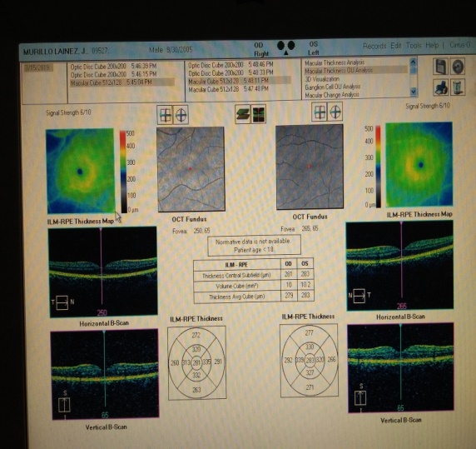Click the center thickness map overlay icon
The height and width of the screenshot is (449, 476).
259,114
